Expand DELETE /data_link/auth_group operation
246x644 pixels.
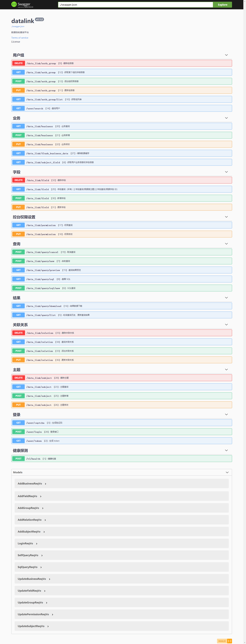pos(122,63)
